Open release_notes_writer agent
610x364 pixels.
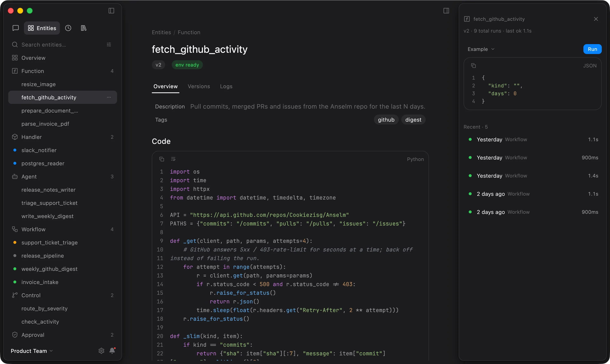[x=62, y=190]
